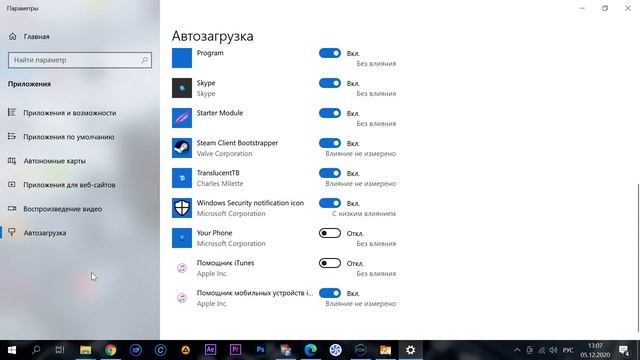This screenshot has width=640, height=360.
Task: Click the Помощник iTunes music icon
Action: click(x=182, y=268)
